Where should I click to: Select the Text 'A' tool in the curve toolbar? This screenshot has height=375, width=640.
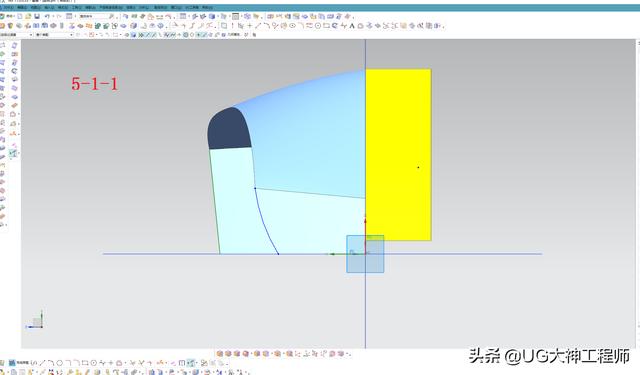(x=352, y=26)
